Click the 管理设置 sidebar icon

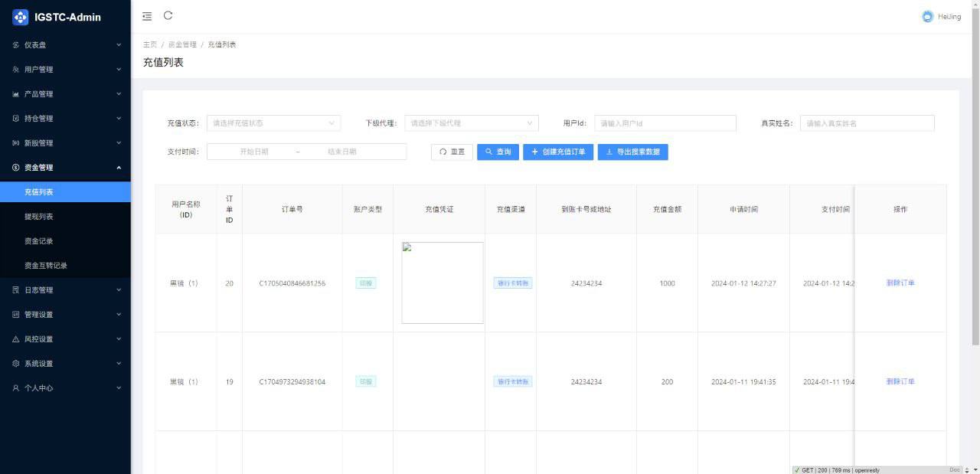pos(16,315)
